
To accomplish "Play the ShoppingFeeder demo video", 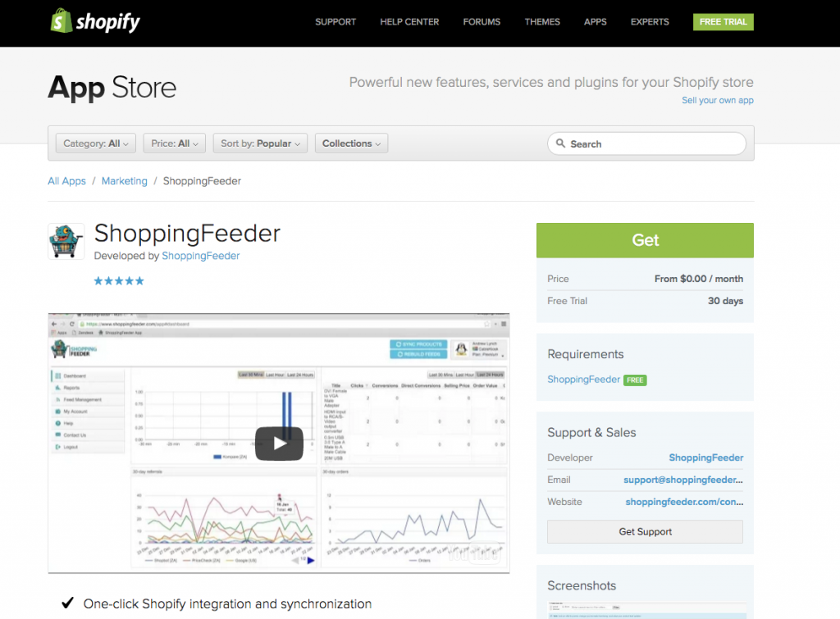I will point(279,444).
